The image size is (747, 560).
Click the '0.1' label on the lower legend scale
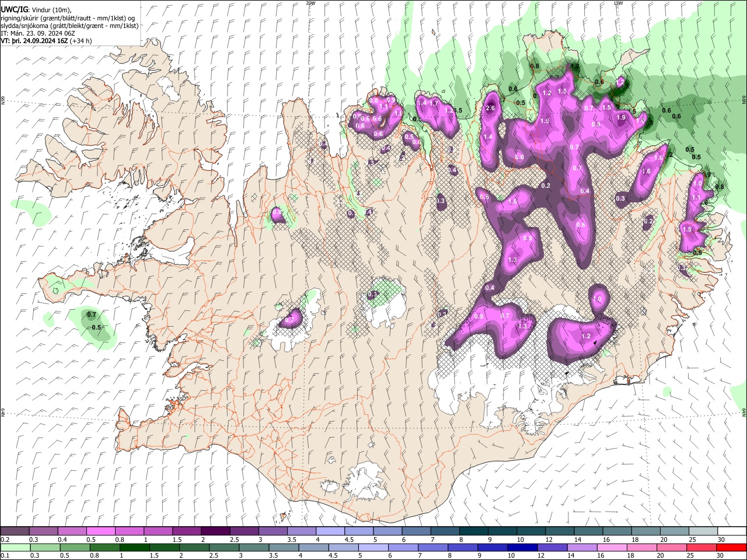[5, 555]
